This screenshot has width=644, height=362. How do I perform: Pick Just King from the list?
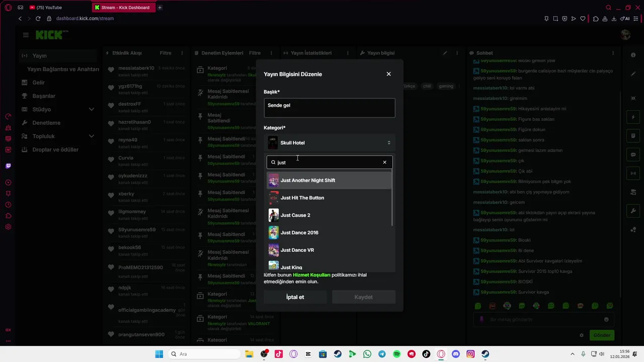329,266
